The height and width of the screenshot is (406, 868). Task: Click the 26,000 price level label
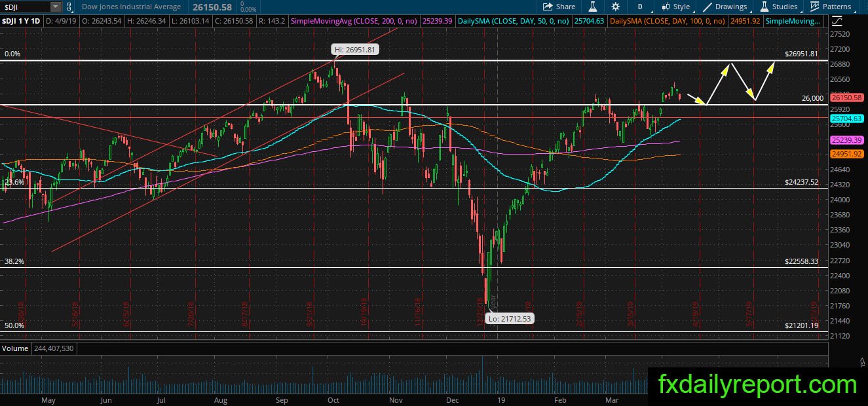[812, 98]
